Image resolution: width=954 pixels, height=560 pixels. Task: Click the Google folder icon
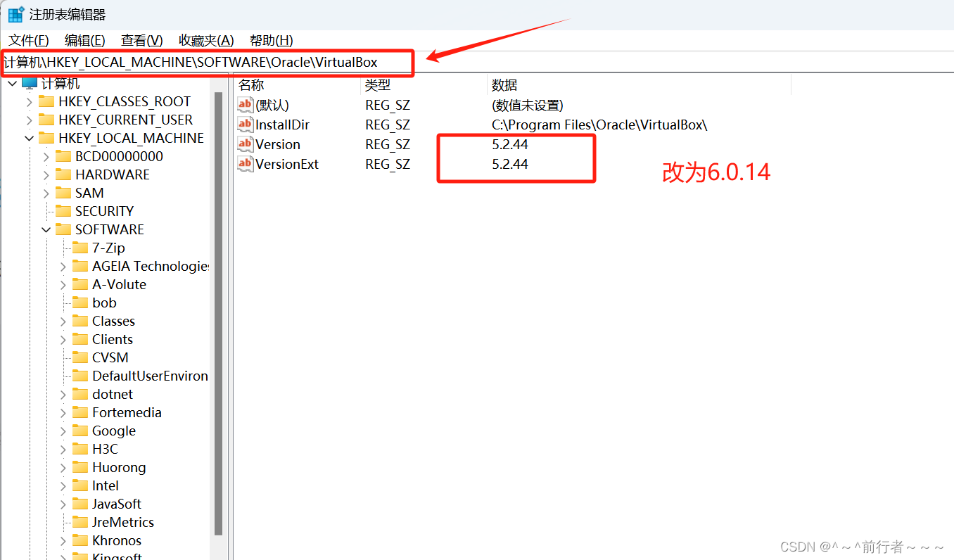click(80, 431)
